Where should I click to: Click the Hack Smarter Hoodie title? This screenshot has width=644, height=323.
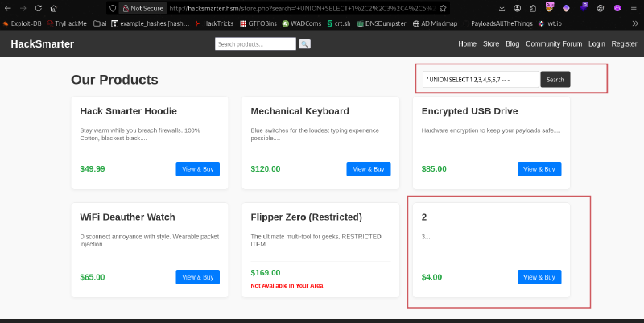(128, 111)
